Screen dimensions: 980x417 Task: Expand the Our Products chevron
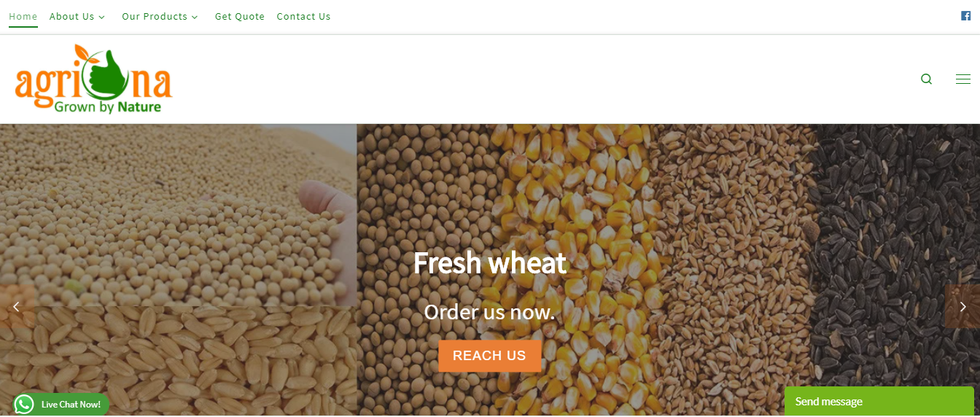(x=195, y=17)
